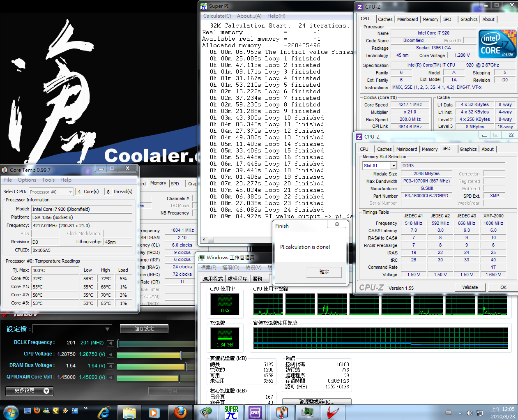This screenshot has width=518, height=420.
Task: Click 儲存設定 button in TurboV
Action: point(144,329)
